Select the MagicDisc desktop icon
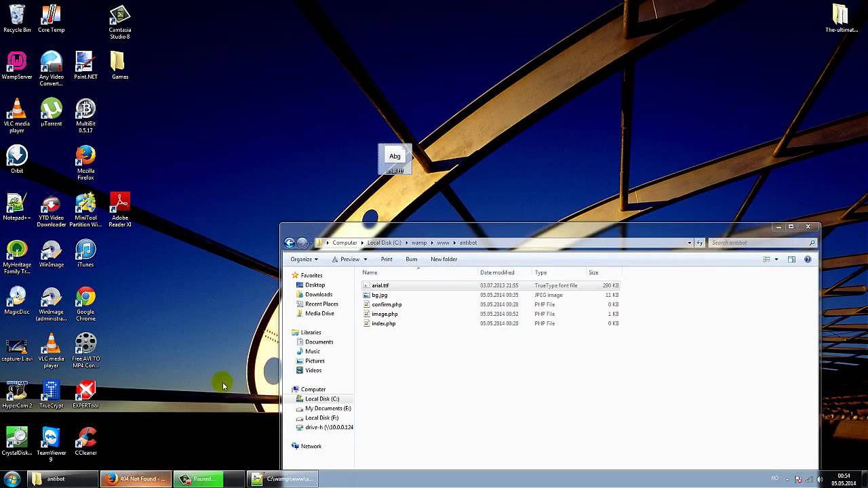 (17, 300)
